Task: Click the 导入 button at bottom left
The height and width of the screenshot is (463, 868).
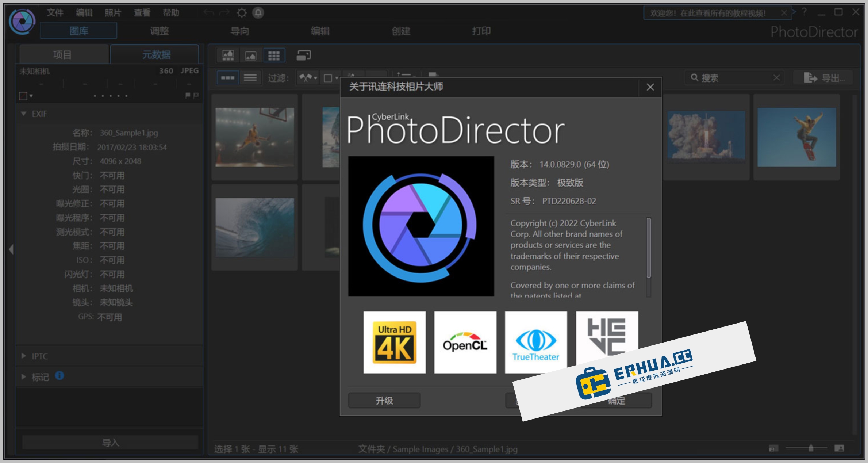Action: (x=110, y=442)
